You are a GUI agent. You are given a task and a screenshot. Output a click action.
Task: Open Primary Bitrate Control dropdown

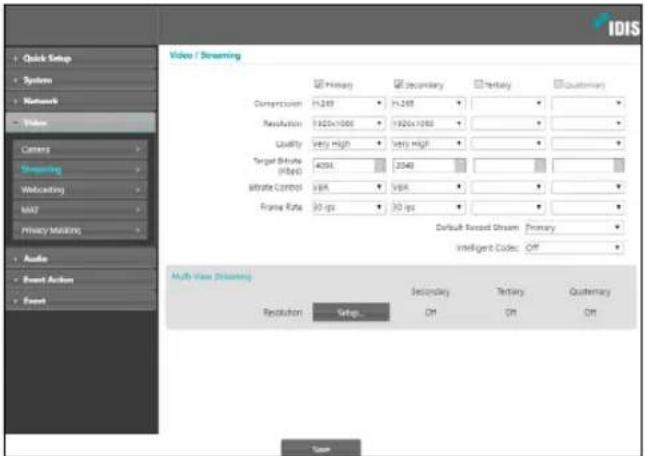tap(348, 187)
